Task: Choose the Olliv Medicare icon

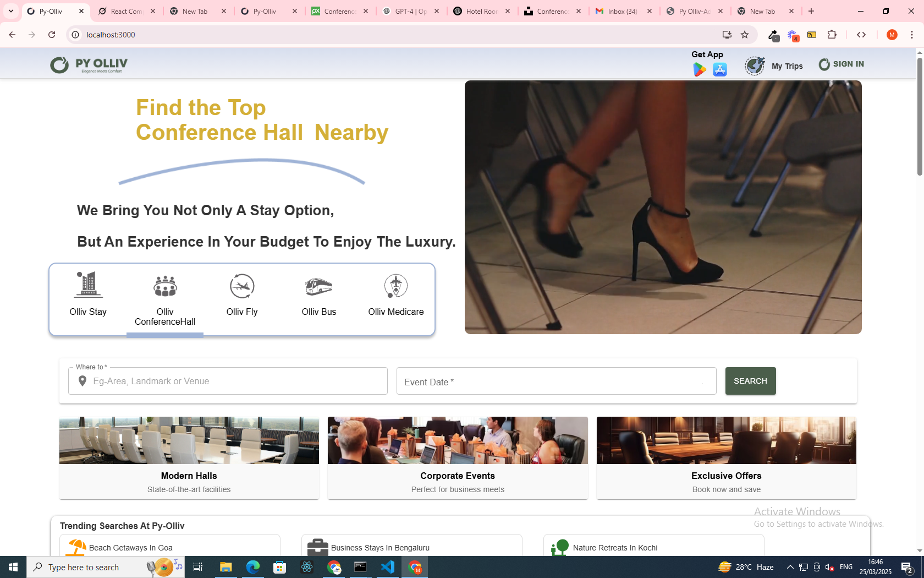Action: coord(395,286)
